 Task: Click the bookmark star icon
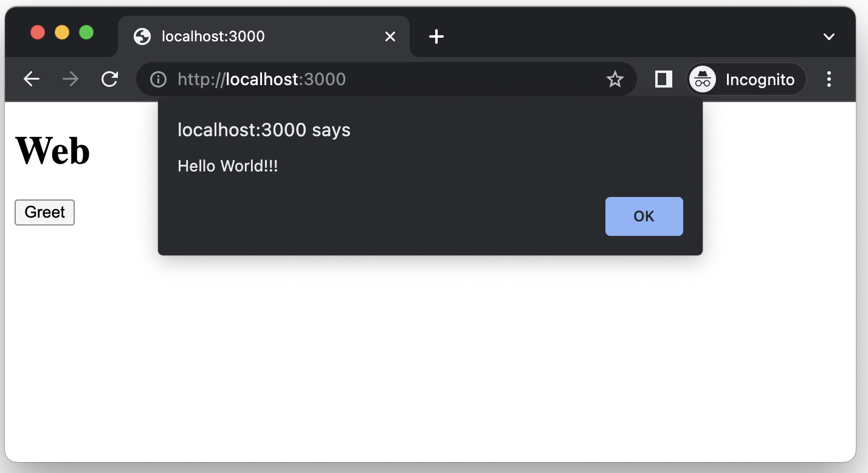pos(615,79)
